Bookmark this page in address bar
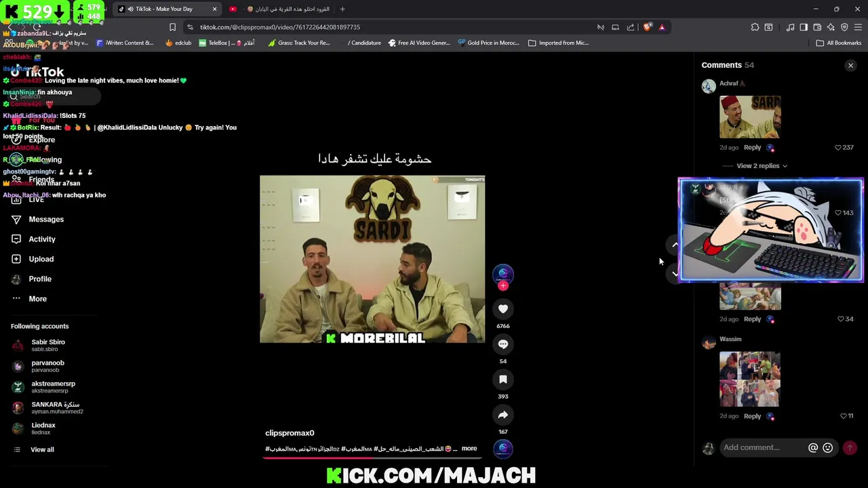The height and width of the screenshot is (488, 868). pyautogui.click(x=172, y=27)
